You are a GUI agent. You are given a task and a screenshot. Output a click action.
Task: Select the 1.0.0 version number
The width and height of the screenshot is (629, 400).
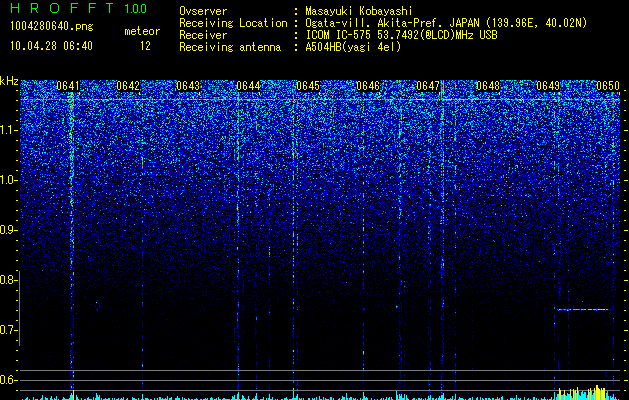(x=135, y=8)
